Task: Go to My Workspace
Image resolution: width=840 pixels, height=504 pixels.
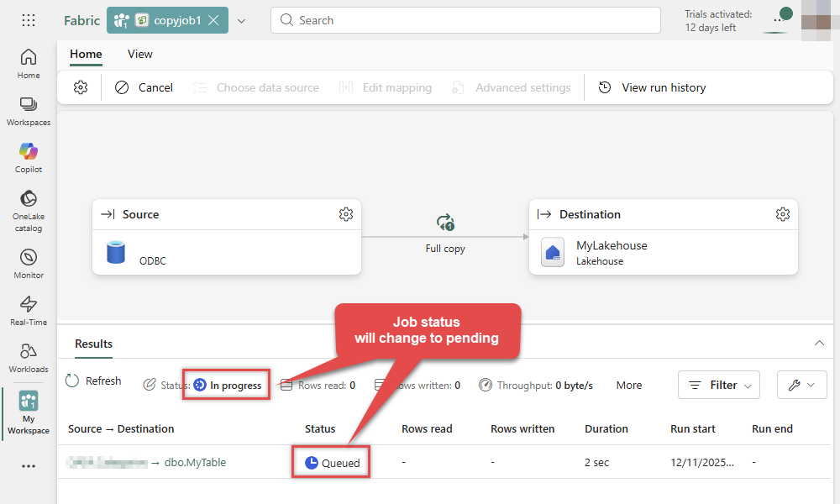Action: 28,412
